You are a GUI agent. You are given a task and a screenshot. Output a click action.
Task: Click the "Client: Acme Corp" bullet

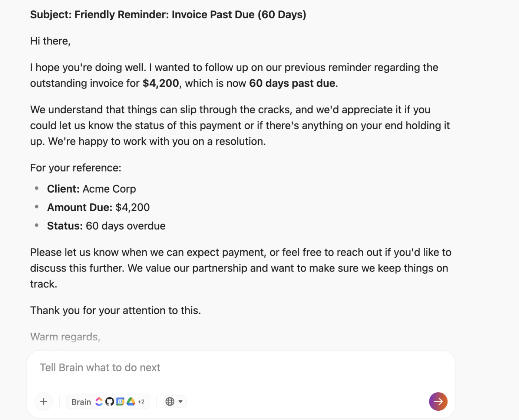tap(92, 189)
